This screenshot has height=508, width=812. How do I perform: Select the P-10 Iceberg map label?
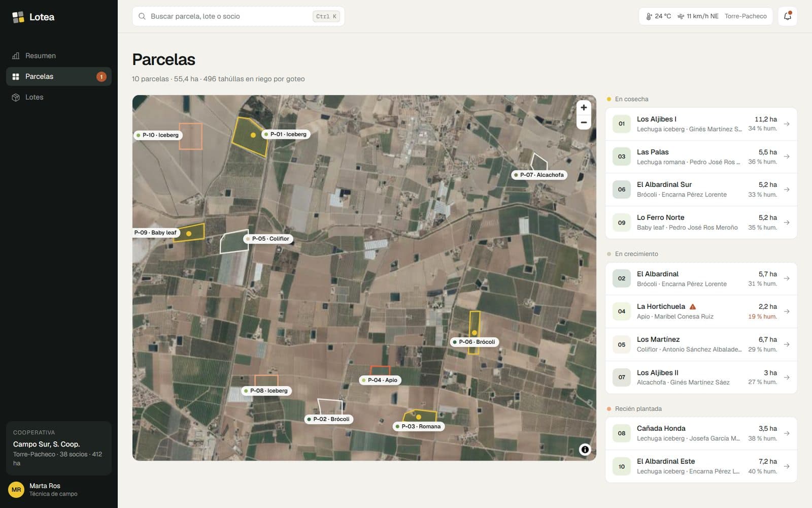[158, 135]
